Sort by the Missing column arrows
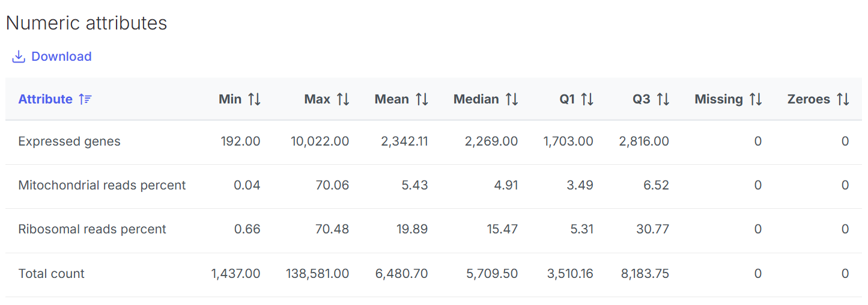Screen dimensions: 868x305 [756, 99]
